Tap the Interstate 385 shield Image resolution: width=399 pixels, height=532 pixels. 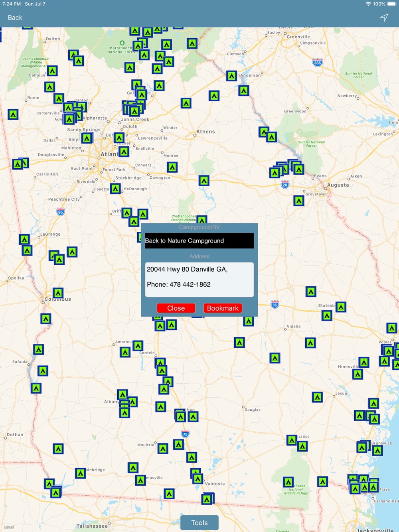click(317, 62)
